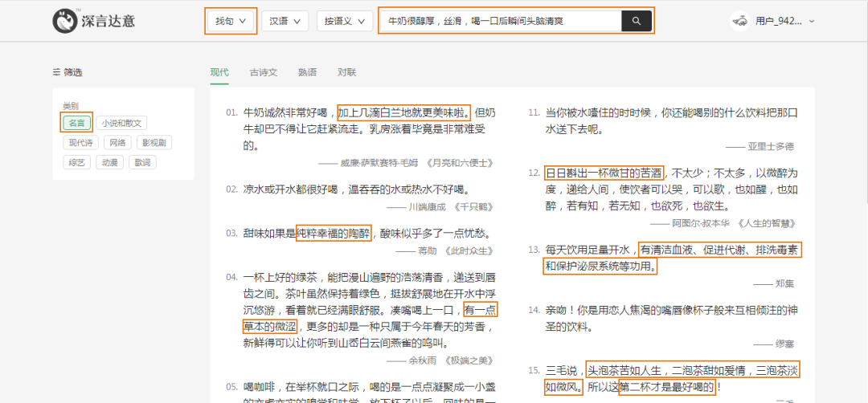The image size is (868, 403).
Task: Click sentence 02 about 凉水或开水
Action: click(x=356, y=189)
